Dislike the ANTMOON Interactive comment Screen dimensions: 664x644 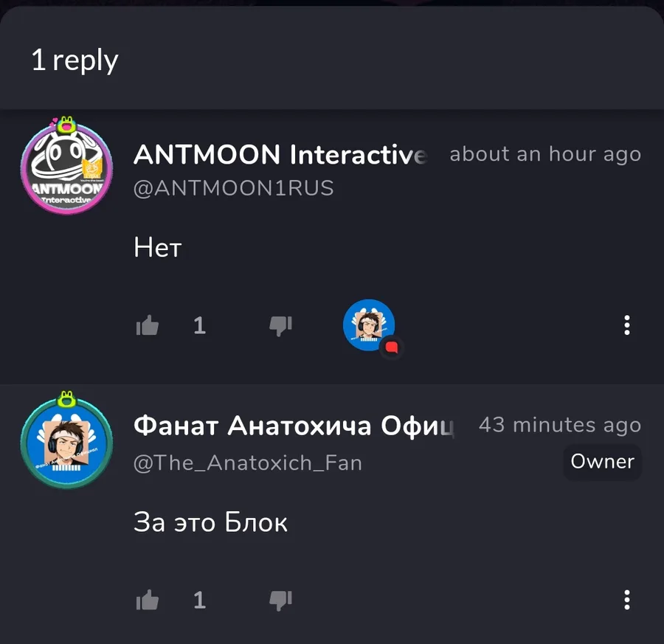coord(281,326)
